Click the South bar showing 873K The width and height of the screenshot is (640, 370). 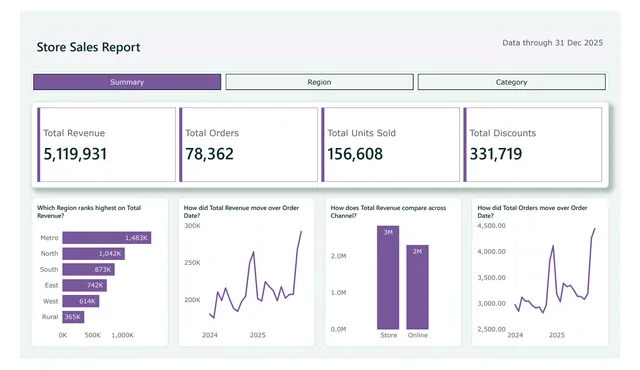click(x=88, y=270)
